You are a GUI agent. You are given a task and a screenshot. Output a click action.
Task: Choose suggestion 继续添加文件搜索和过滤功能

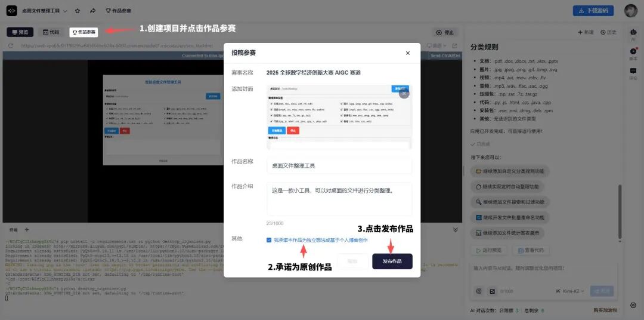[x=510, y=202]
